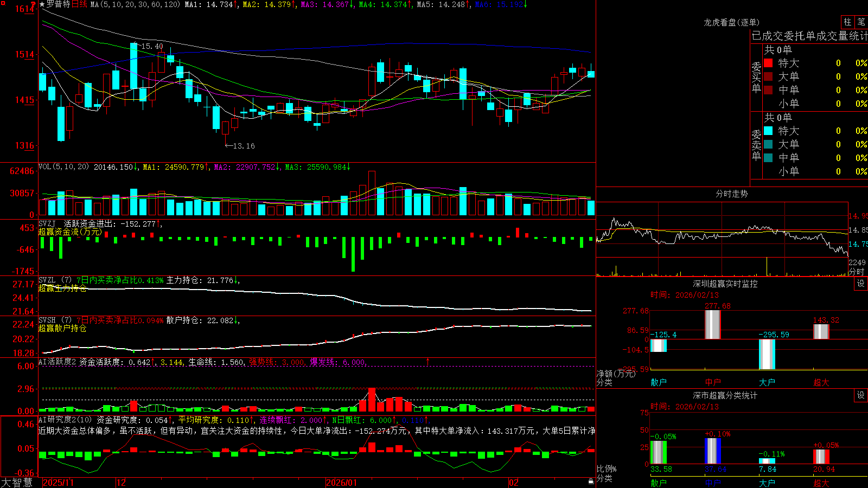Click the red up-arrow marker in AI活跃度2 panel

click(x=428, y=361)
